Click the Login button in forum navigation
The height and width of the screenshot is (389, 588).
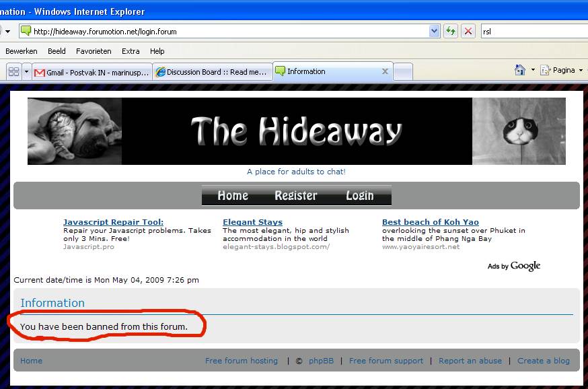[x=359, y=195]
